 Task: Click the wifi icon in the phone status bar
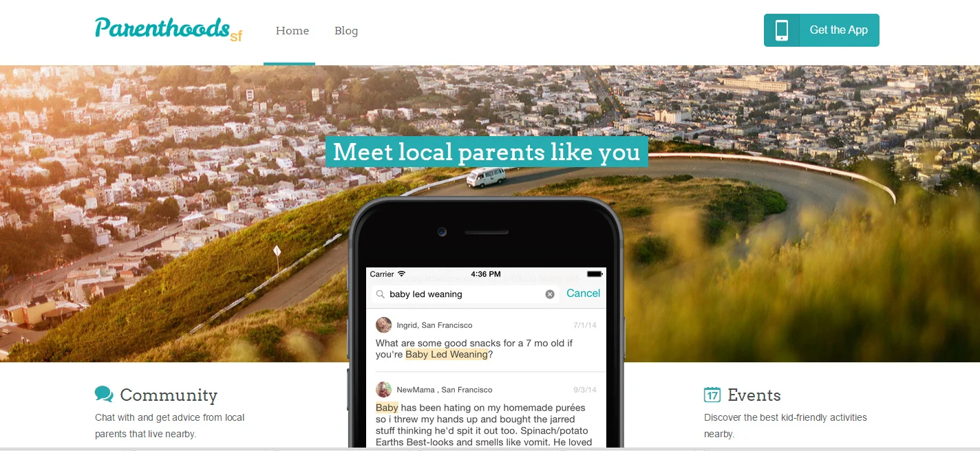[x=402, y=274]
